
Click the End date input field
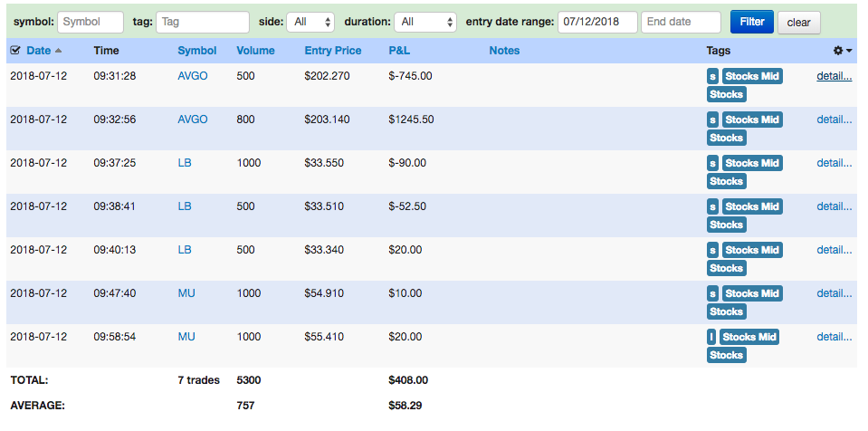coord(681,22)
